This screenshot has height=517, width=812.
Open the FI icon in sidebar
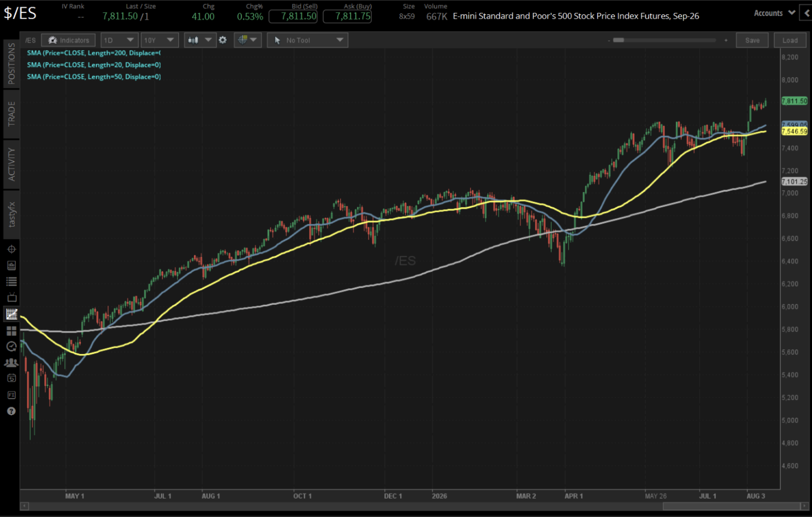[x=11, y=395]
